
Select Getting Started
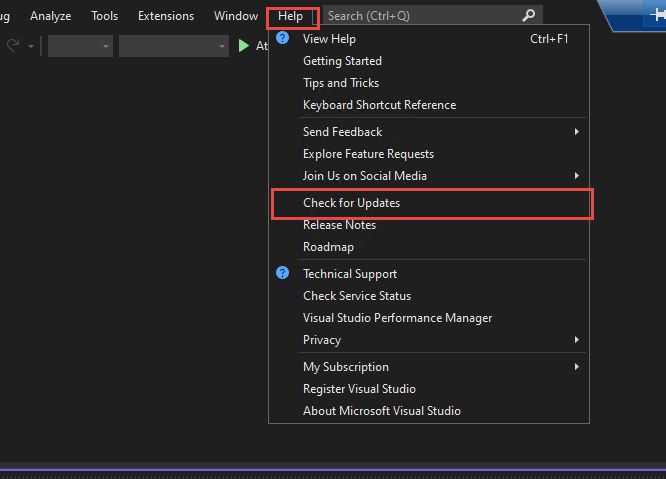(x=429, y=61)
